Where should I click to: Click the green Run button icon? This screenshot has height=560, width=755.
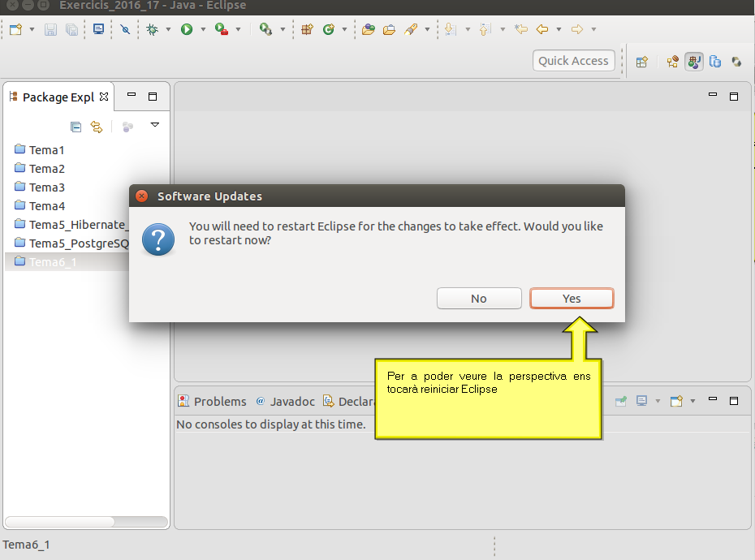(187, 29)
